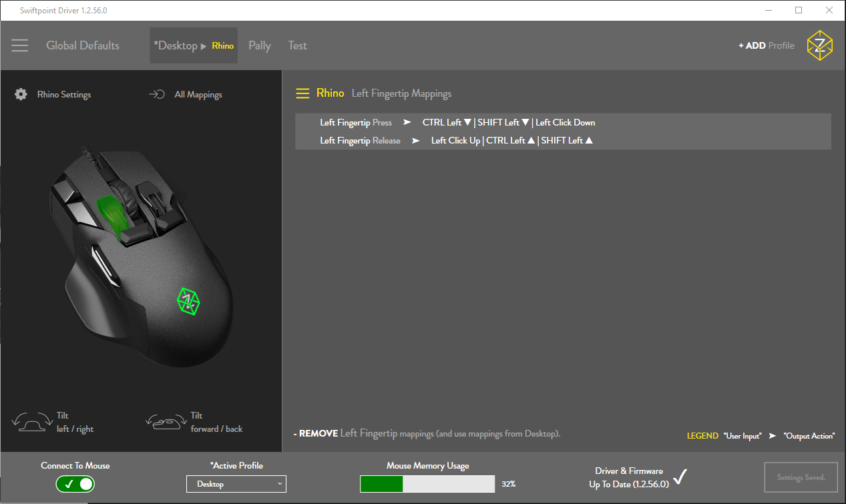Open the Active Profile dropdown

pos(236,484)
